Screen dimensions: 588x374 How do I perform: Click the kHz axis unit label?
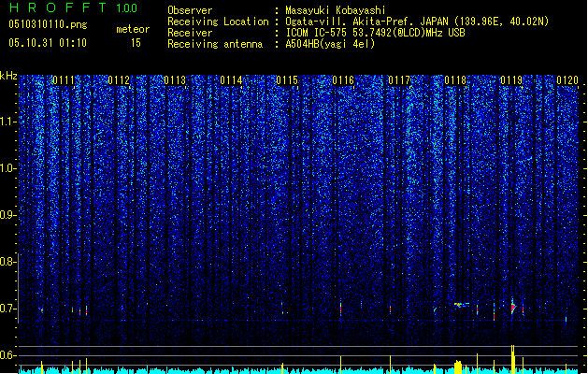click(8, 76)
